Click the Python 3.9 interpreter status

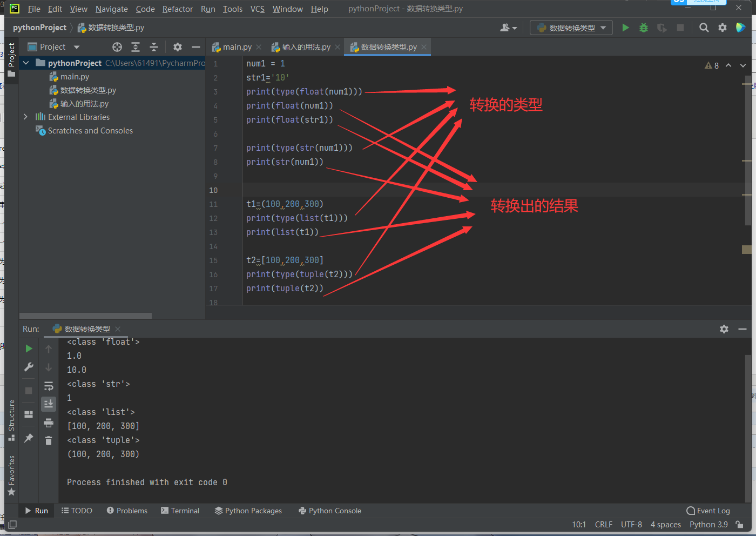pos(708,525)
